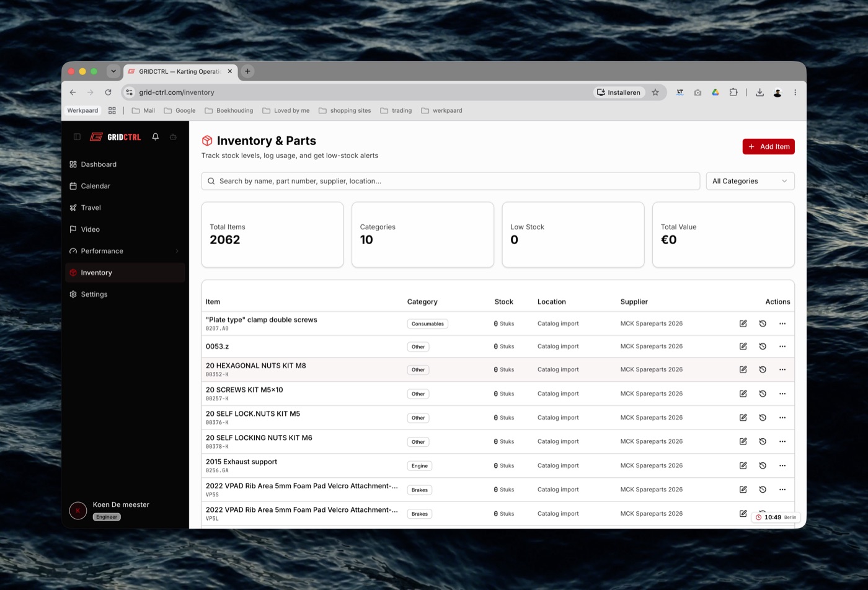Open the trading bookmark folder
This screenshot has width=868, height=590.
pyautogui.click(x=396, y=110)
